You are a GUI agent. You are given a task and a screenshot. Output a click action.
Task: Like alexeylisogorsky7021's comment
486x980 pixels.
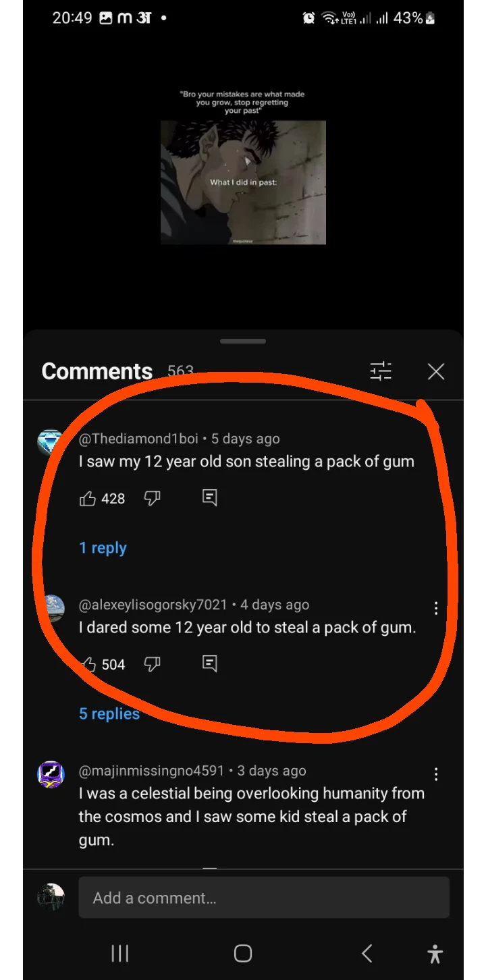point(88,665)
